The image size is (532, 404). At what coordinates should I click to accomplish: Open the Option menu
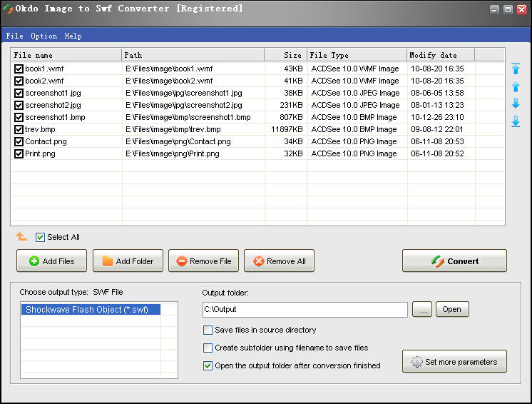pyautogui.click(x=44, y=36)
